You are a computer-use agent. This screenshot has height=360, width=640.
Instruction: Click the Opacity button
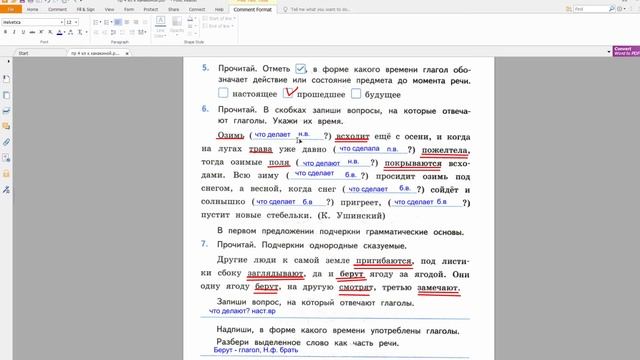pyautogui.click(x=177, y=27)
